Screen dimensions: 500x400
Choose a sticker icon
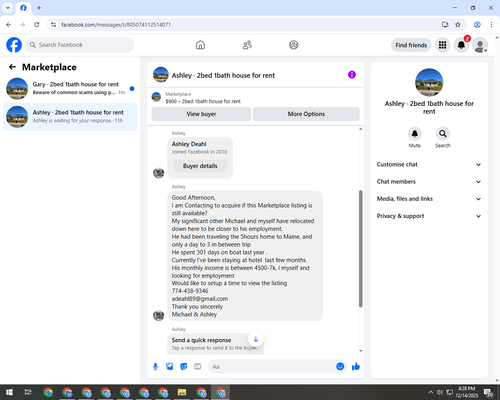pyautogui.click(x=184, y=367)
